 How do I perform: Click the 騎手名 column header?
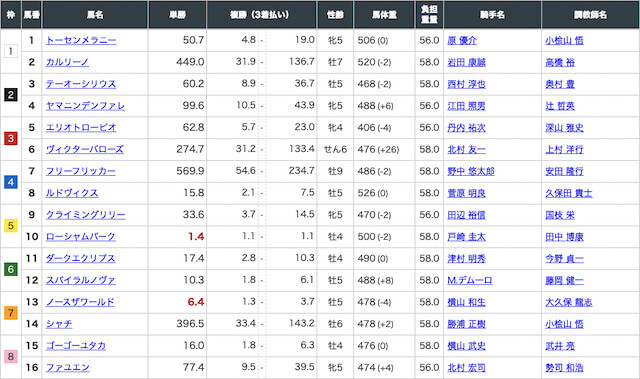coord(492,15)
